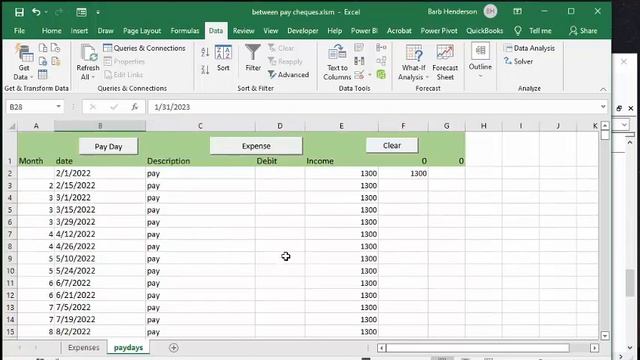The width and height of the screenshot is (640, 360).
Task: Collapse the ribbon with the chevron
Action: point(603,89)
